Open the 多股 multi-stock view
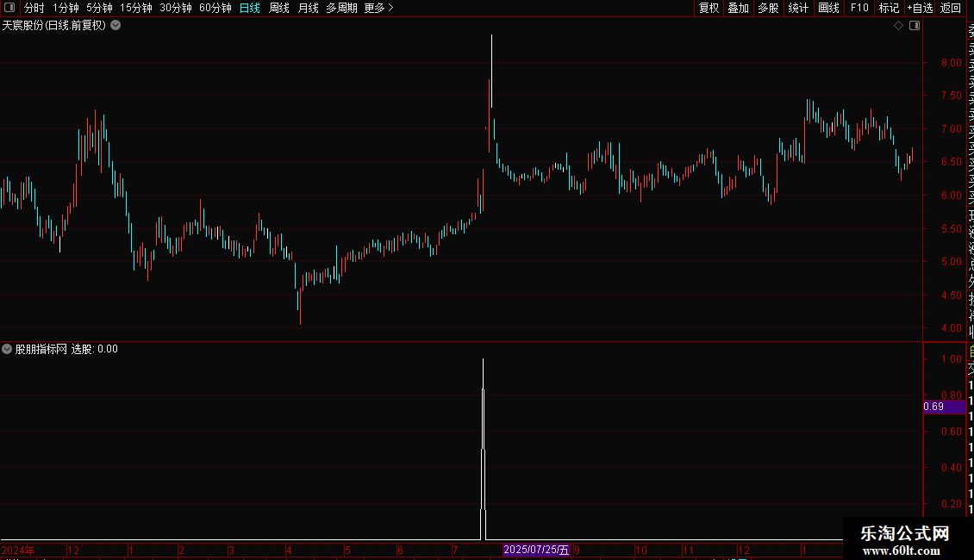This screenshot has height=560, width=974. [768, 8]
